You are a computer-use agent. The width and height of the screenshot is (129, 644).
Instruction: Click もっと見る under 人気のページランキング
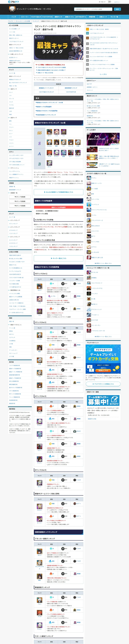tap(103, 74)
